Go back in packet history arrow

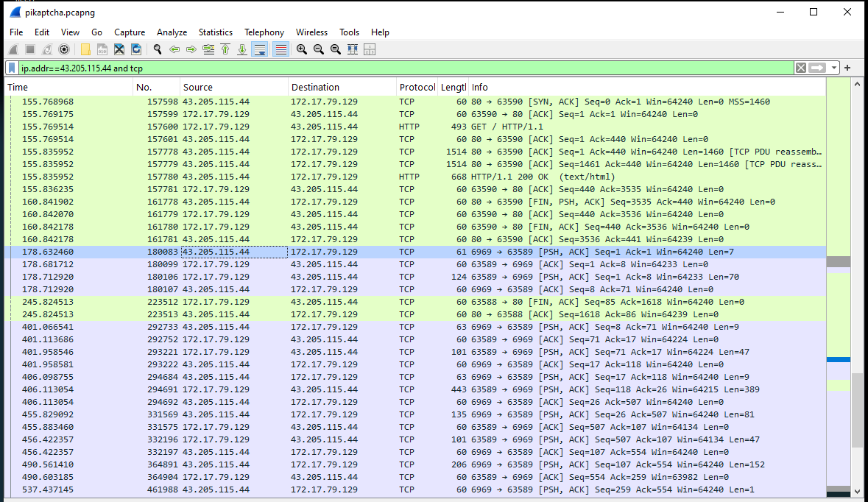[x=174, y=50]
